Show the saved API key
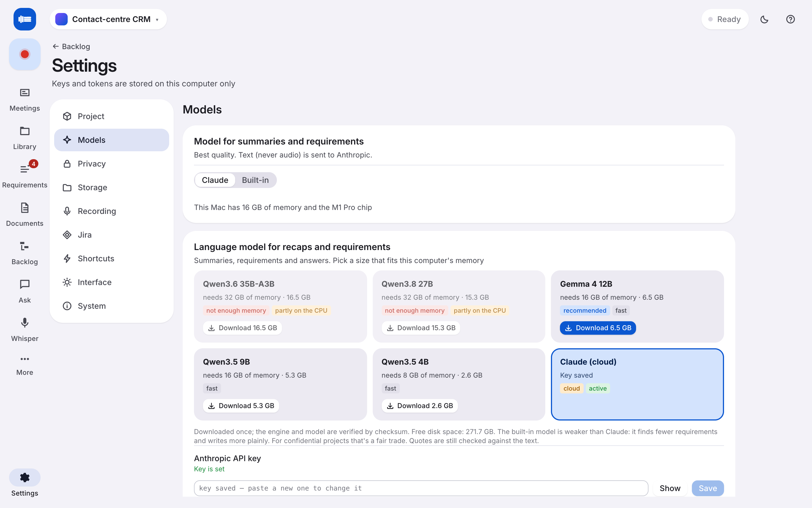Viewport: 812px width, 508px height. coord(670,488)
